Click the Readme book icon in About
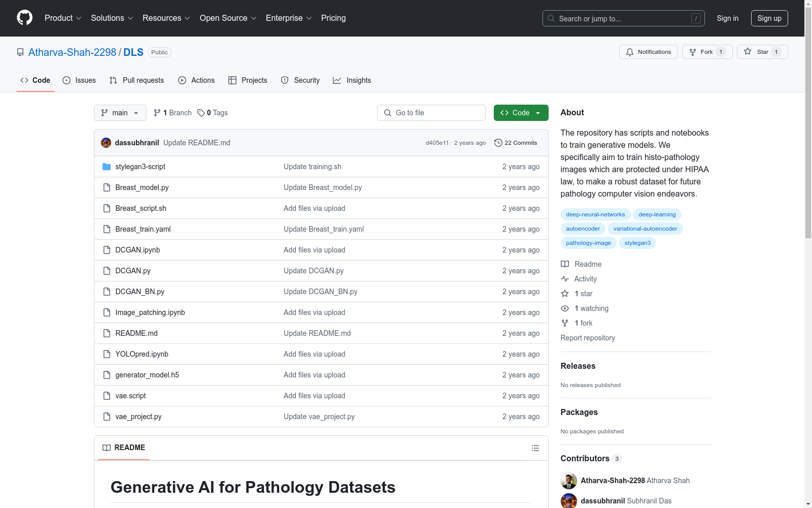 click(x=565, y=264)
